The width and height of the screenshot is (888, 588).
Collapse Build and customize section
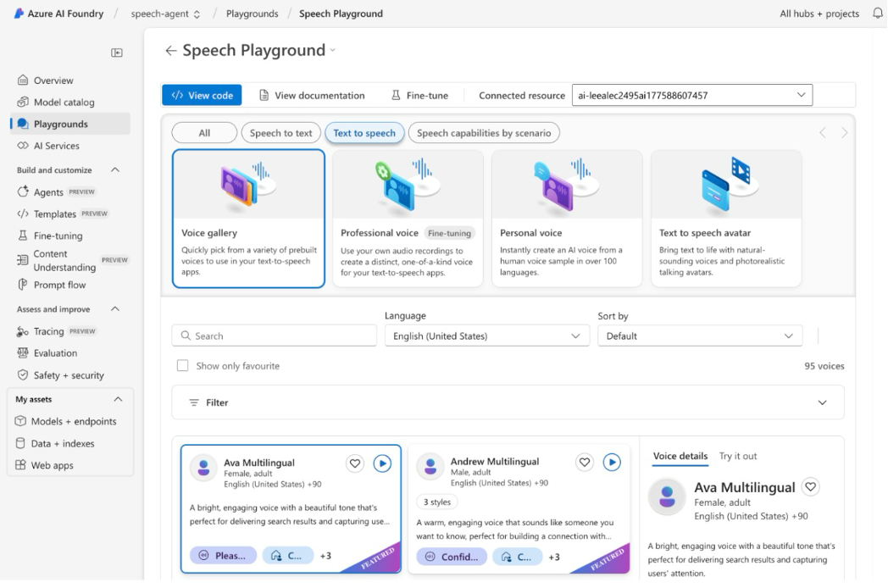tap(115, 170)
